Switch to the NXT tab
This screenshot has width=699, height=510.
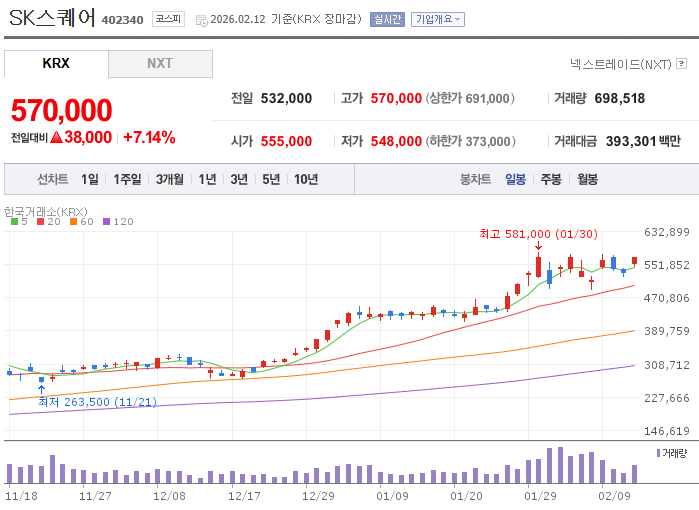tap(160, 63)
